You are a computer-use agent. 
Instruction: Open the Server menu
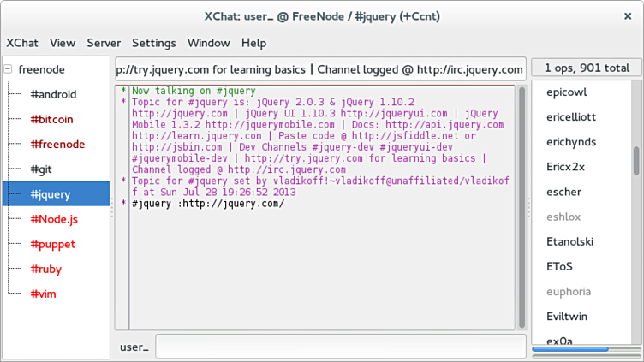[x=104, y=43]
